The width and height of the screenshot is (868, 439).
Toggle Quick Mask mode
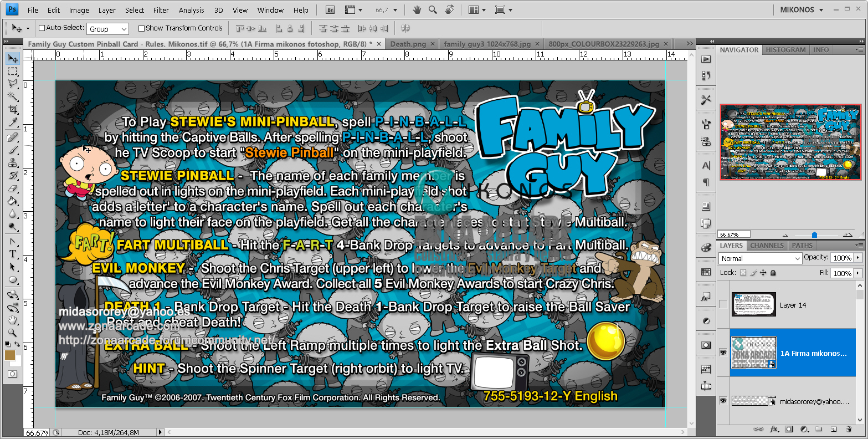[13, 374]
